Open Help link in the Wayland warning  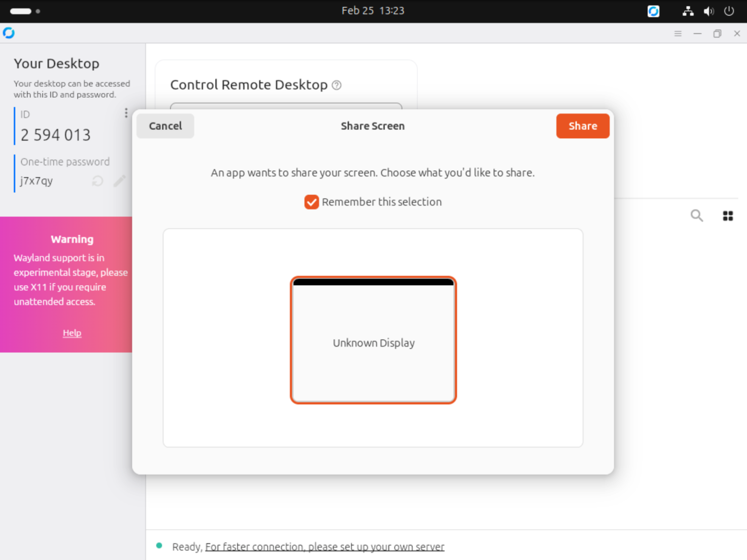(x=72, y=333)
